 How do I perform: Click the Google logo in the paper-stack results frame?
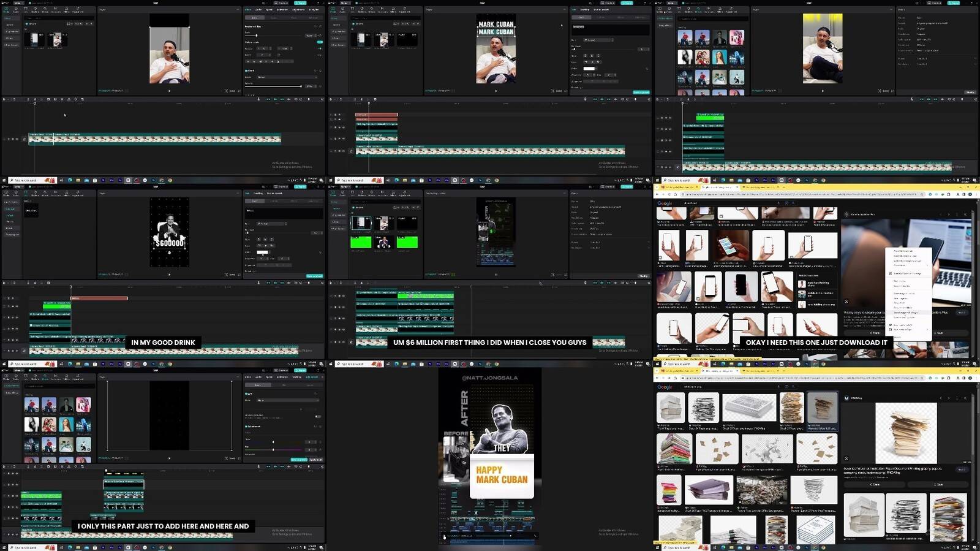click(665, 387)
